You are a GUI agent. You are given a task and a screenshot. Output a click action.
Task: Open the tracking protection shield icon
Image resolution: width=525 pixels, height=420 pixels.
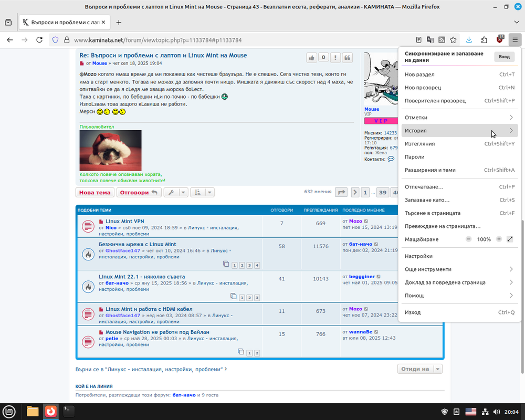tap(56, 40)
